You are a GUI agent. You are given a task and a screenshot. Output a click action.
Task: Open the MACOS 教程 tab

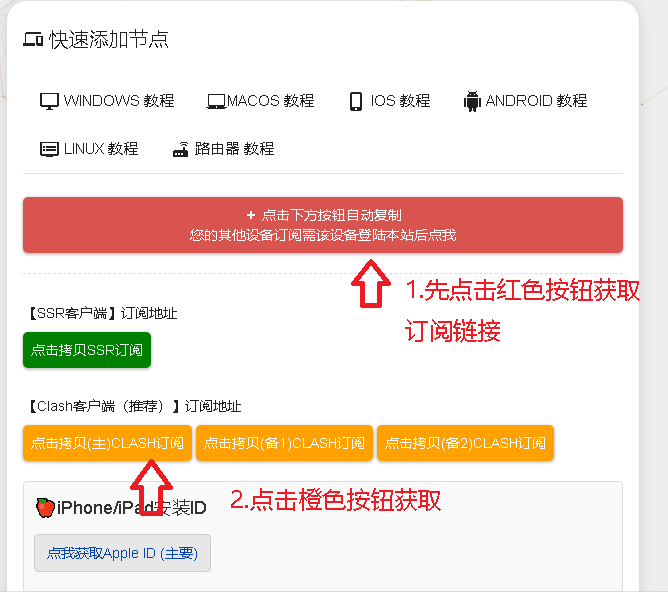260,101
